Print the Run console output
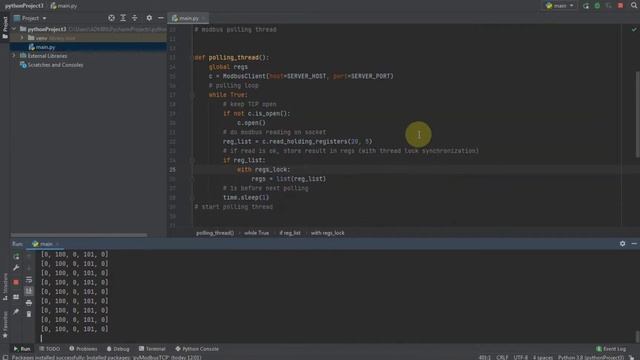This screenshot has height=360, width=640. tap(29, 302)
